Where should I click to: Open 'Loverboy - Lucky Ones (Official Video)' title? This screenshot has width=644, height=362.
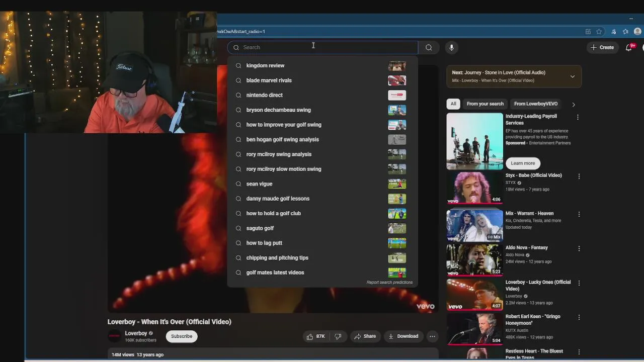tap(538, 285)
